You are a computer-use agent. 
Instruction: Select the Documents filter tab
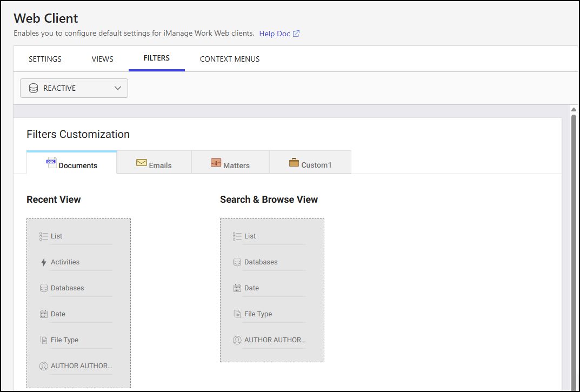(x=72, y=163)
